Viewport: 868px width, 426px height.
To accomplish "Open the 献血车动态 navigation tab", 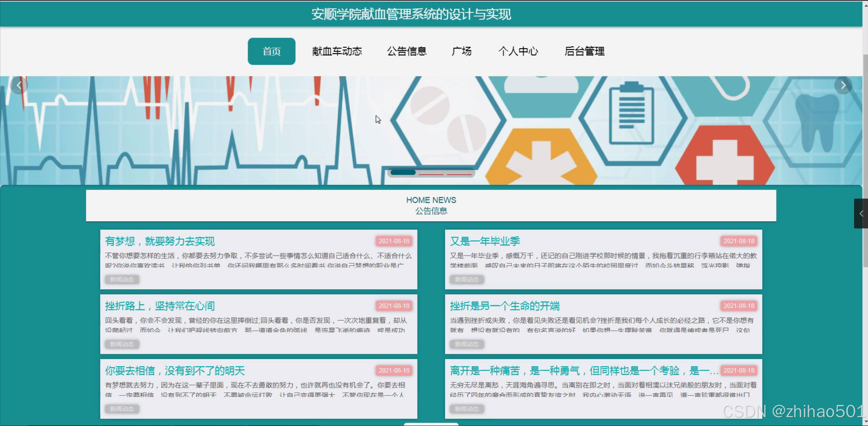I will coord(337,51).
